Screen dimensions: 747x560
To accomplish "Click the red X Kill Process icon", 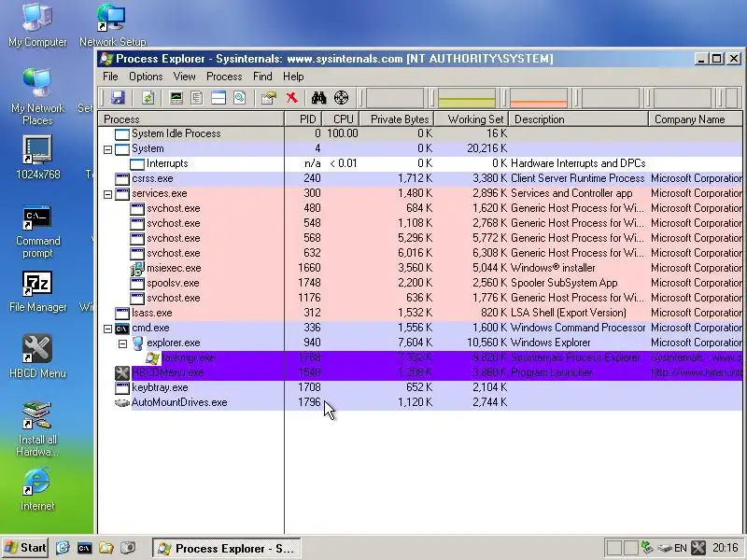I will pyautogui.click(x=291, y=98).
